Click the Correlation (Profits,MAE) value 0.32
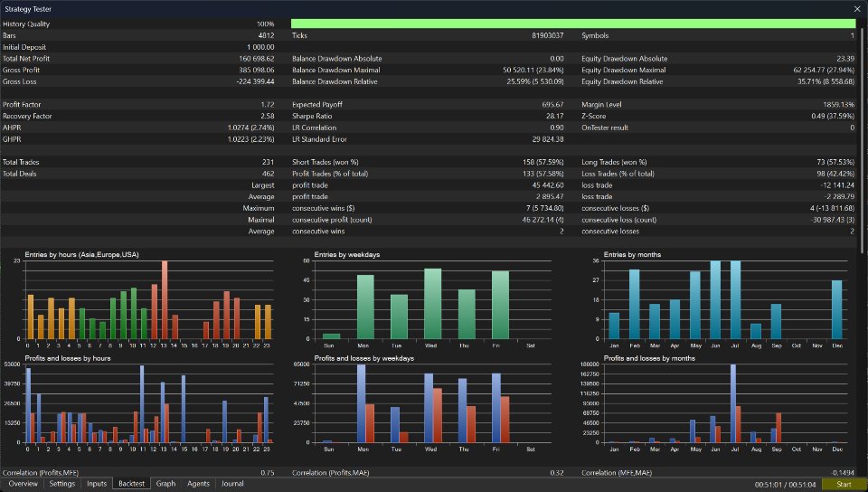 click(557, 473)
